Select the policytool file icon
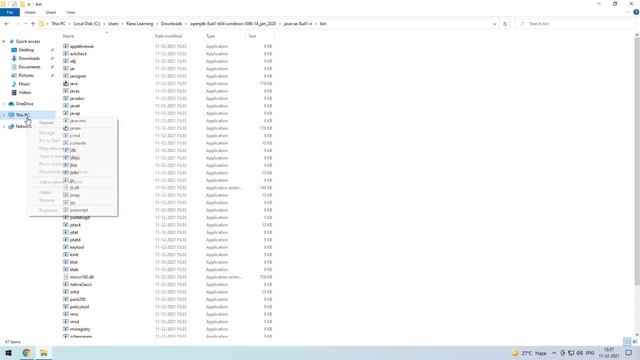Image resolution: width=640 pixels, height=360 pixels. click(66, 307)
